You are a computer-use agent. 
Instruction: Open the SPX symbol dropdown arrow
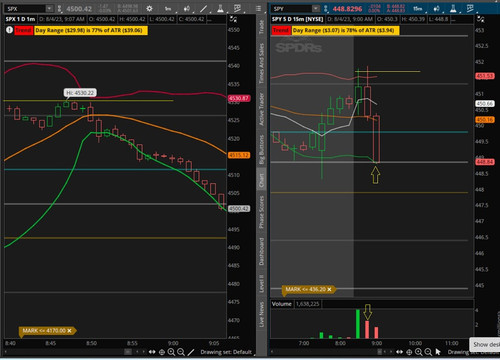click(x=49, y=9)
